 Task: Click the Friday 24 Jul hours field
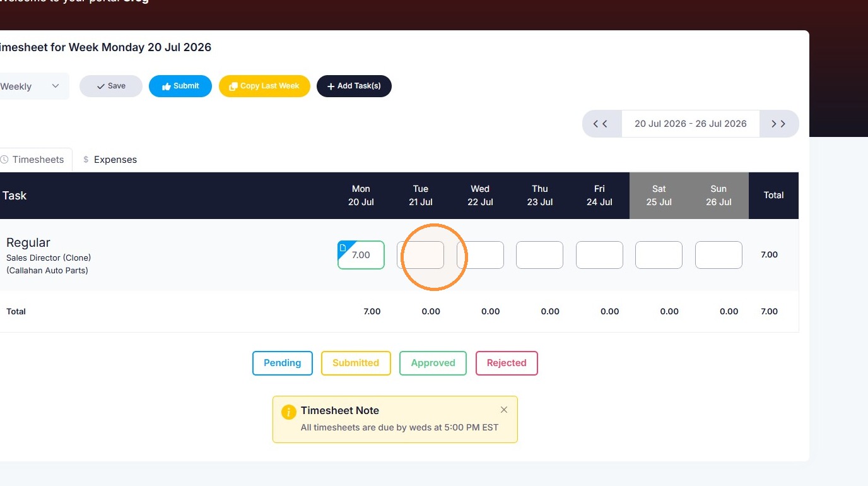[x=599, y=255]
